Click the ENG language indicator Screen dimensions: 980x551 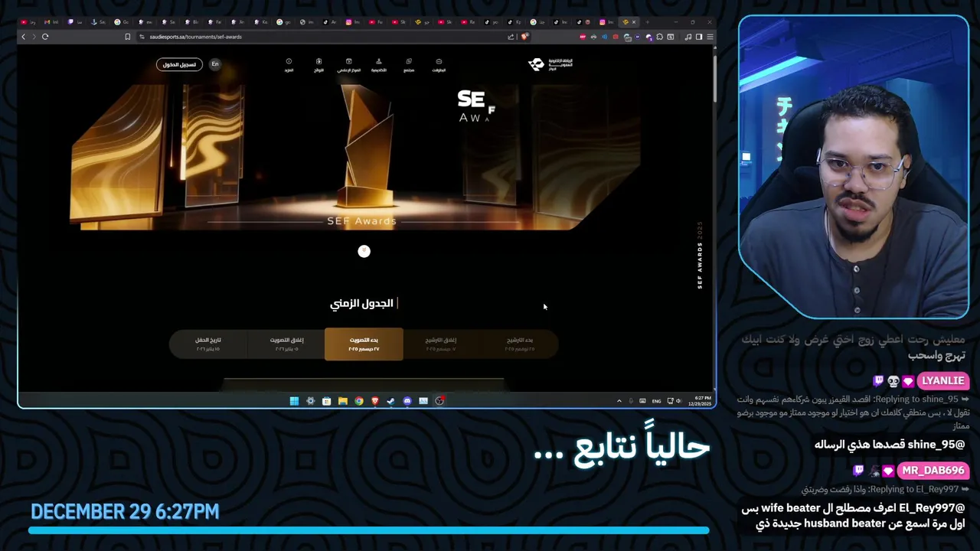click(656, 401)
